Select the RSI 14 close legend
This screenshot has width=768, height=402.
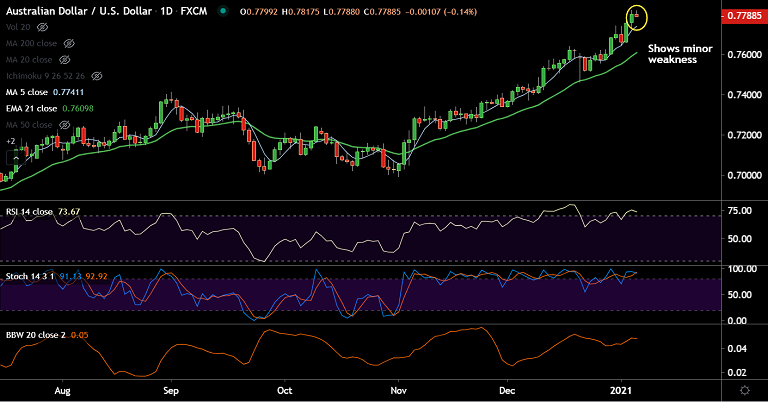click(x=29, y=212)
